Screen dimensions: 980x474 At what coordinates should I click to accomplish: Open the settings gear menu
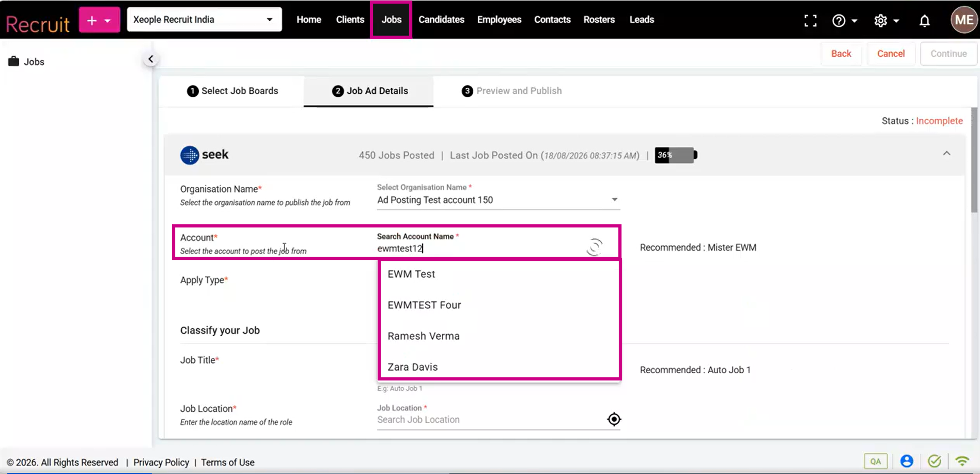point(880,20)
